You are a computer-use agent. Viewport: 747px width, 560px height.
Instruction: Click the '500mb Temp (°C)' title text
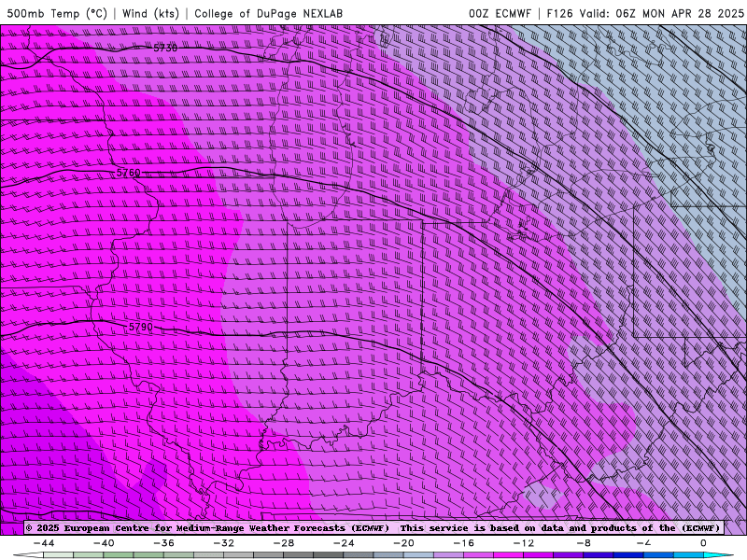tap(57, 13)
